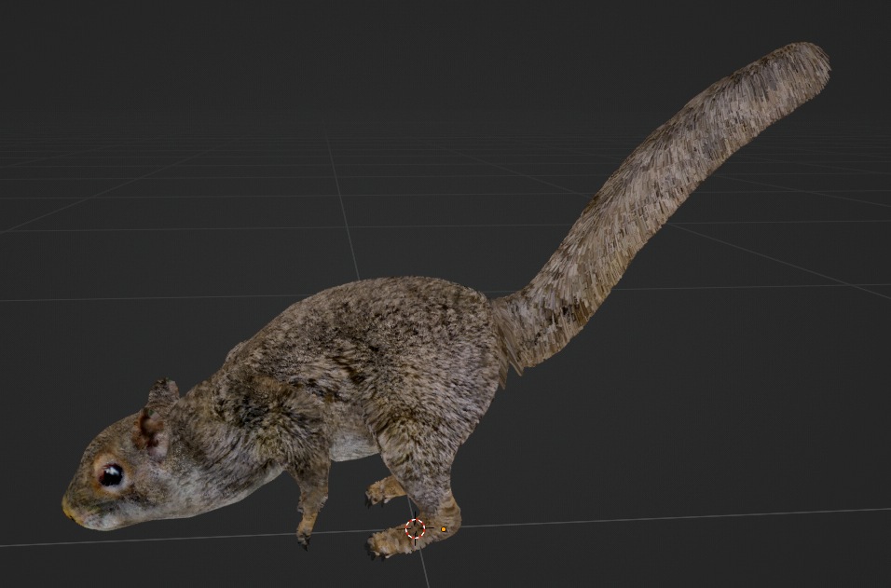The image size is (891, 588).
Task: Click the squirrel's black eye
Action: [111, 475]
